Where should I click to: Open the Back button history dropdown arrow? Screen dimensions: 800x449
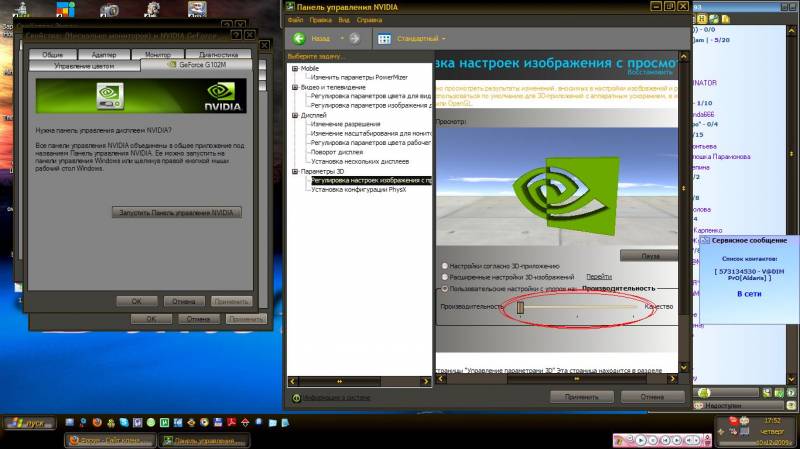(x=342, y=39)
